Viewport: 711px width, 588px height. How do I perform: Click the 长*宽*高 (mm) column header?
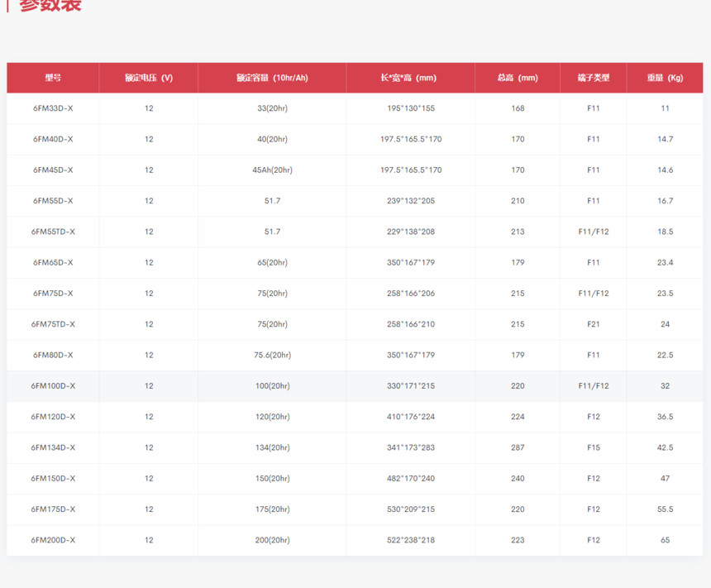[411, 78]
